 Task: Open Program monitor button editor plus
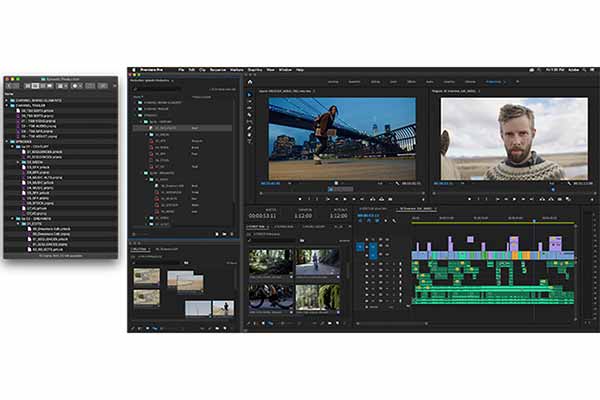click(x=592, y=199)
